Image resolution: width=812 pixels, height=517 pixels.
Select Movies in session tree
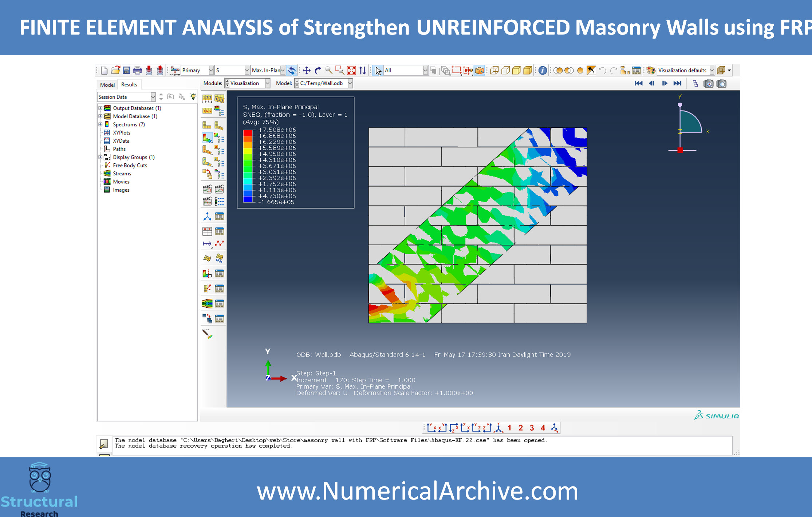[x=121, y=182]
